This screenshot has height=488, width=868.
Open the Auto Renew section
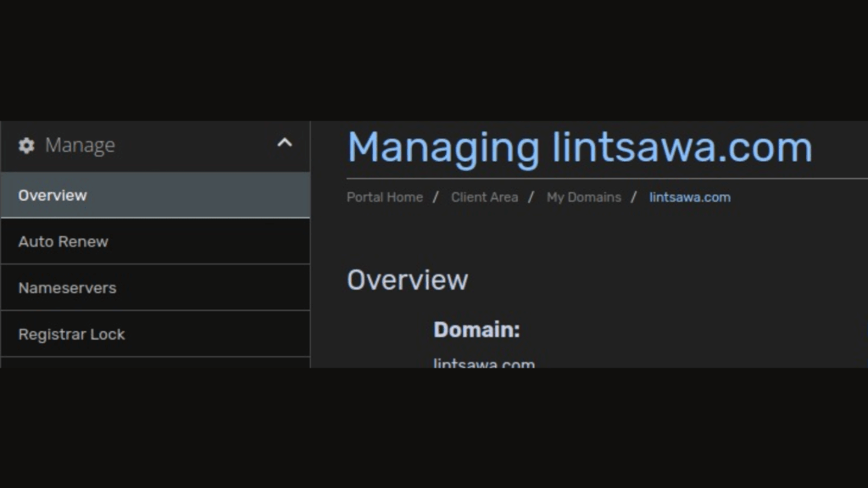pyautogui.click(x=156, y=241)
